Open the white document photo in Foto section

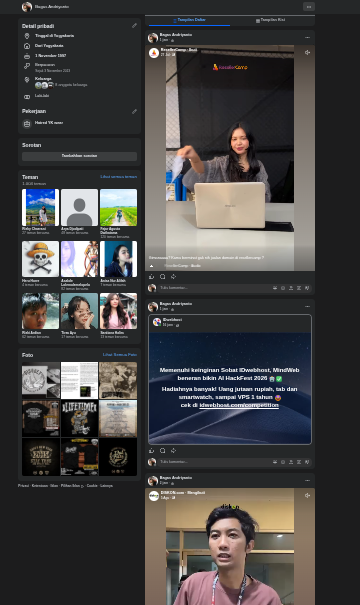79,380
